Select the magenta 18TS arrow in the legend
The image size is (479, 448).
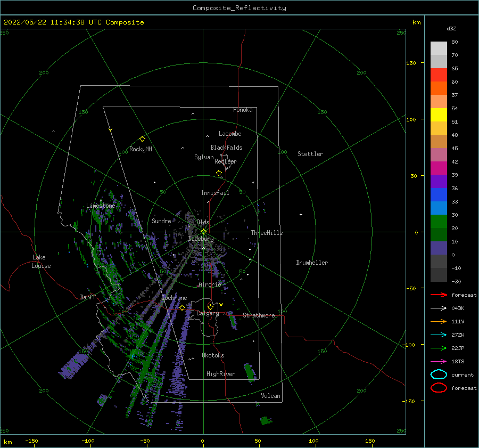click(439, 362)
